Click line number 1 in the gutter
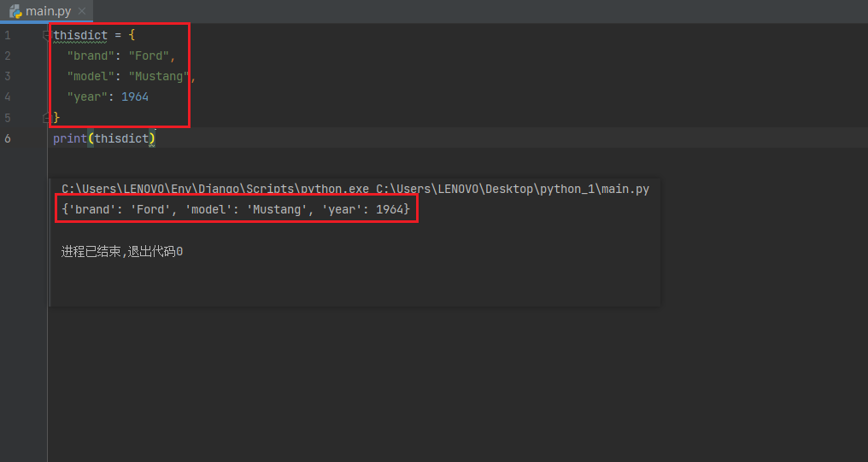Screen dimensions: 868x462 click(x=7, y=35)
